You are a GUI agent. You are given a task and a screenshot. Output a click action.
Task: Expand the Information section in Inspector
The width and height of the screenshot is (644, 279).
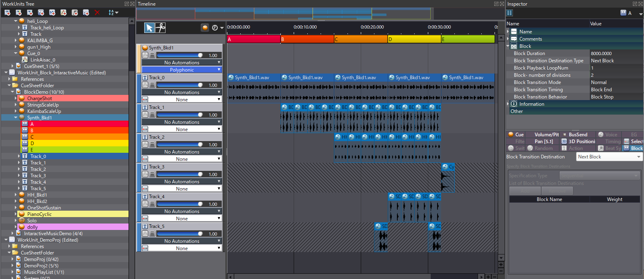(508, 104)
